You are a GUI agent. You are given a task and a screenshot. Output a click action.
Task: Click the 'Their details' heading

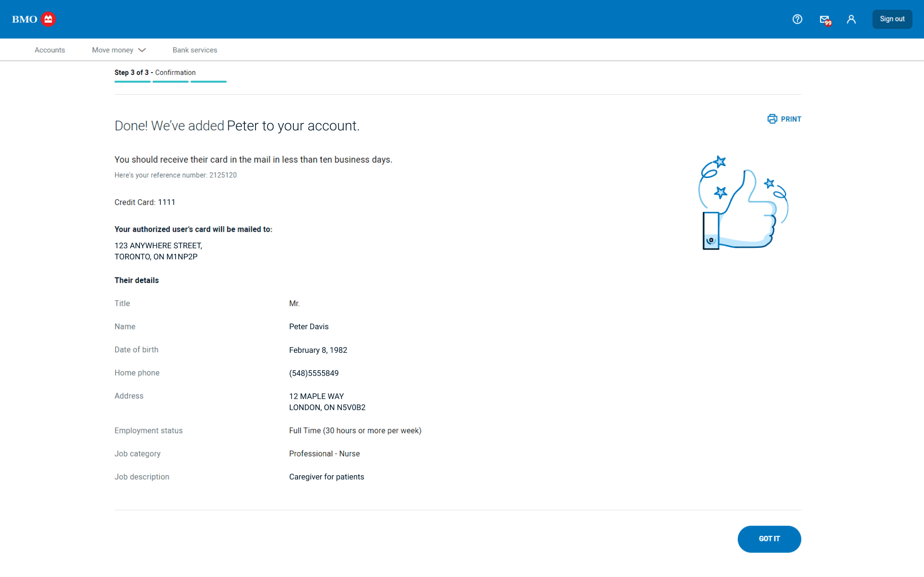click(137, 280)
